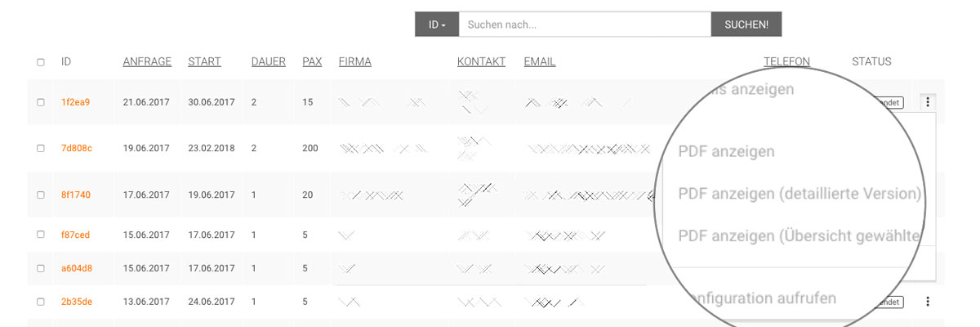Open request ID a604d8 link
This screenshot has width=980, height=327.
76,268
